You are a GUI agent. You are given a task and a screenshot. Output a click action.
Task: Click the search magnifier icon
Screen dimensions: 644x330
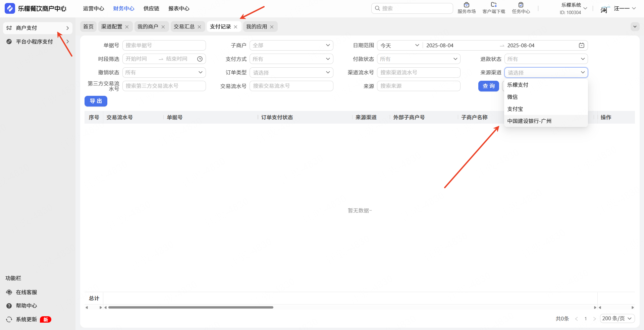[377, 8]
